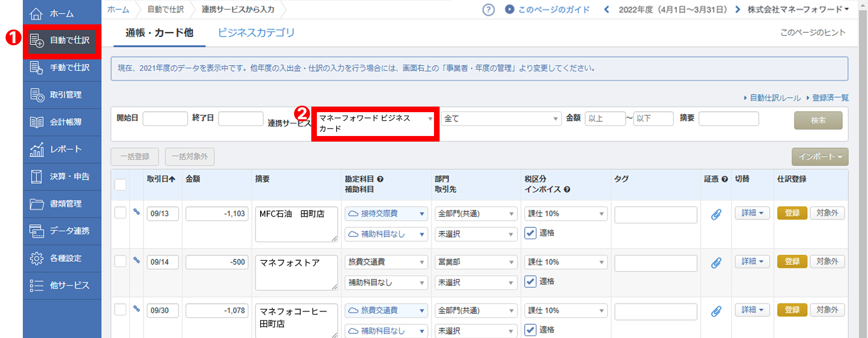Click the help question mark icon in header
The height and width of the screenshot is (338, 868).
488,10
